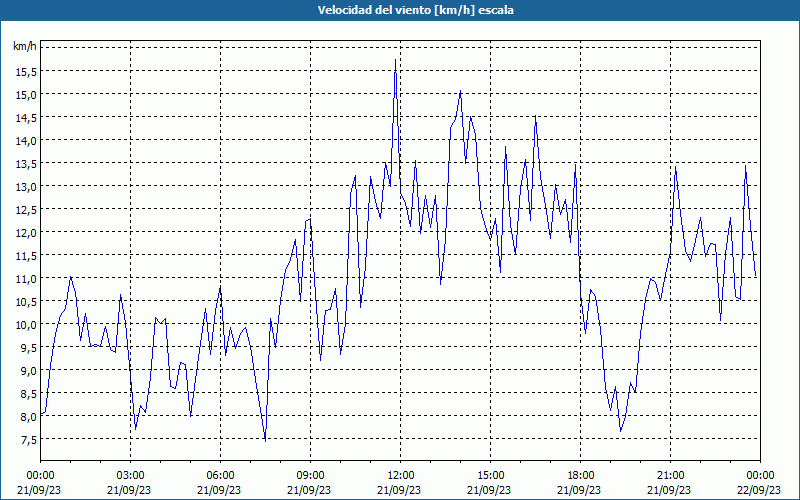The width and height of the screenshot is (800, 500).
Task: Click the 18:00 time axis label
Action: (581, 476)
